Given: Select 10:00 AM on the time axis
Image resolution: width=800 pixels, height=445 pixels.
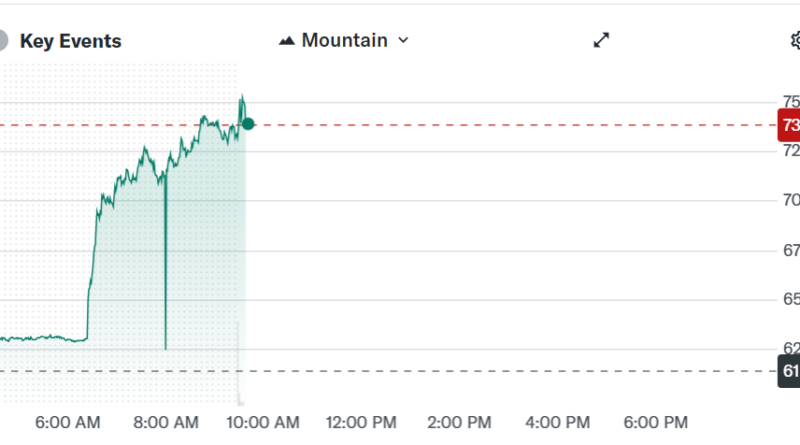Looking at the screenshot, I should 263,422.
